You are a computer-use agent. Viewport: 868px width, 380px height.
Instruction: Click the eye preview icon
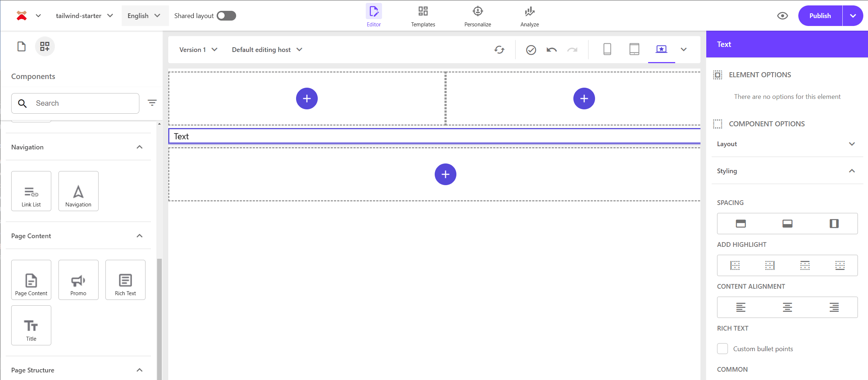point(782,16)
